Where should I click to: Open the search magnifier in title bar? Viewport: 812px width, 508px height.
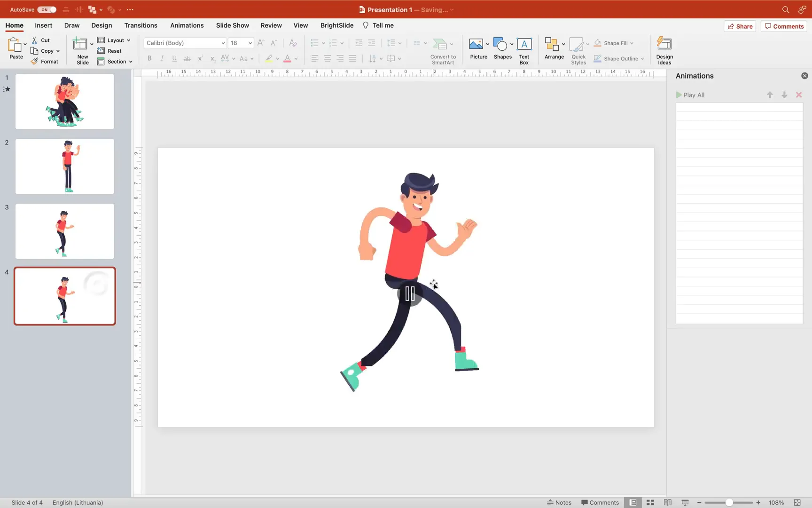click(x=786, y=9)
